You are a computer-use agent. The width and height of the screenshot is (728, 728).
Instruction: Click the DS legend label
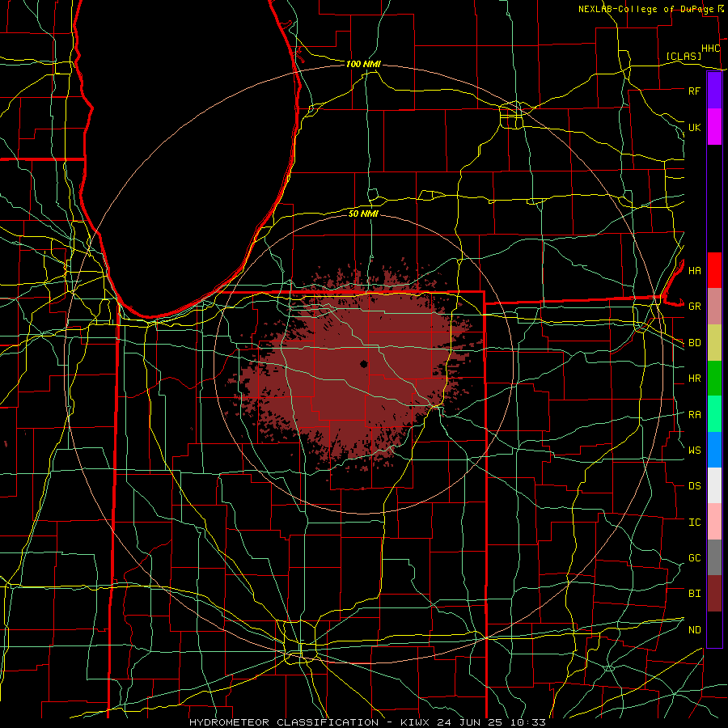pos(694,486)
